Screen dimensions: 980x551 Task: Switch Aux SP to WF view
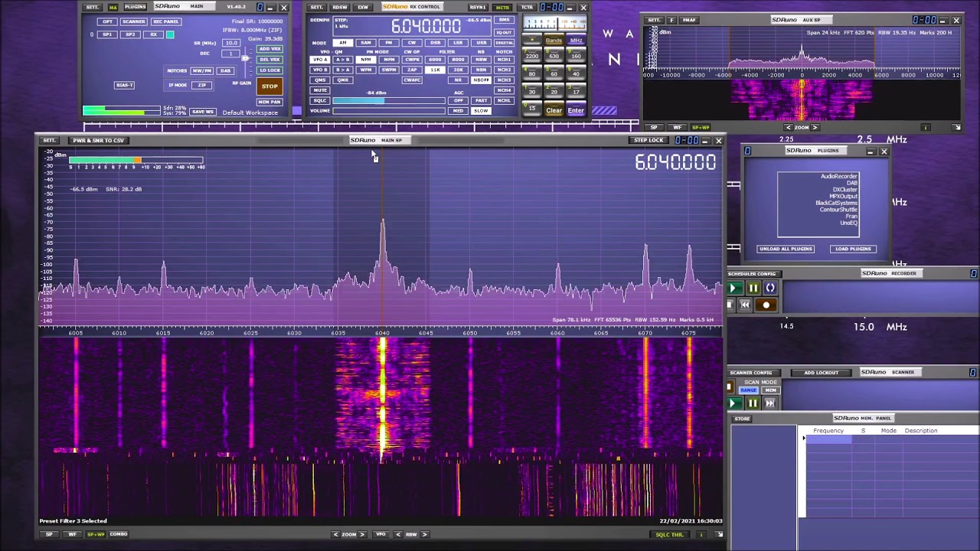[677, 127]
